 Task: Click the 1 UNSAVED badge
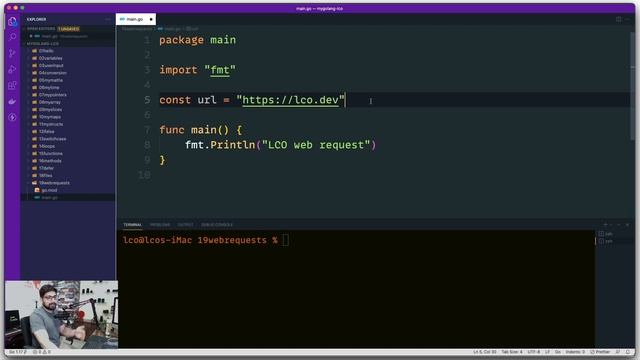click(x=69, y=29)
